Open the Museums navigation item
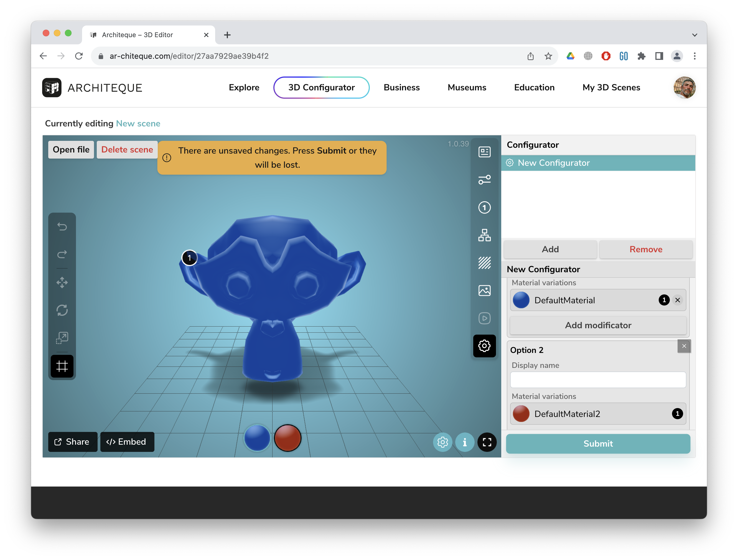 point(467,87)
